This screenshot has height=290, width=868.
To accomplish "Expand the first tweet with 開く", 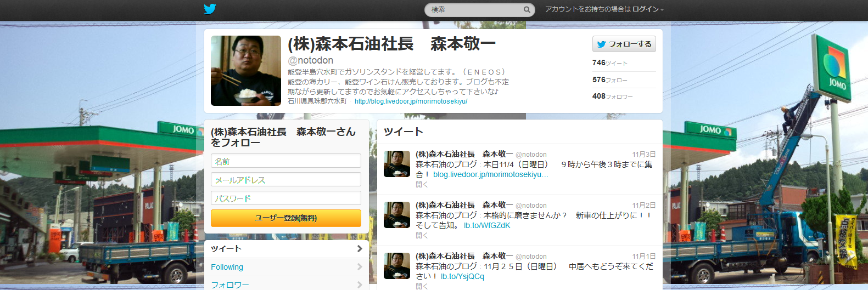I will [421, 185].
